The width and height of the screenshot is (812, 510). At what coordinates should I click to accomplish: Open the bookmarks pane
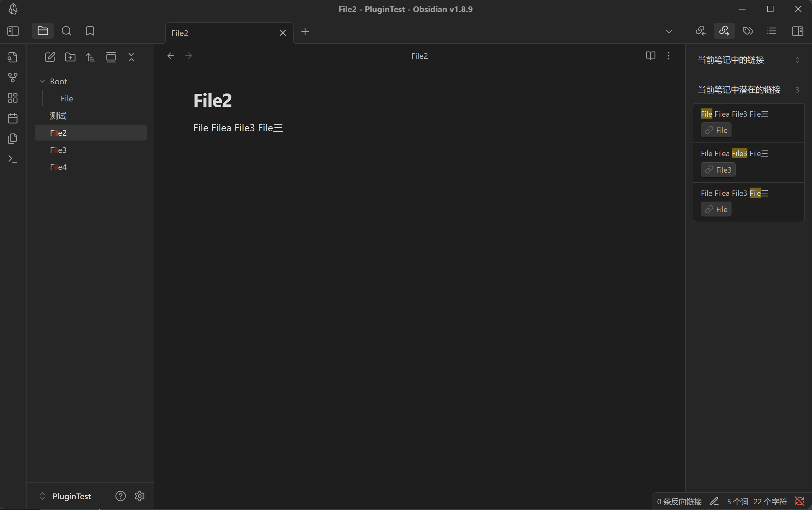pos(90,31)
